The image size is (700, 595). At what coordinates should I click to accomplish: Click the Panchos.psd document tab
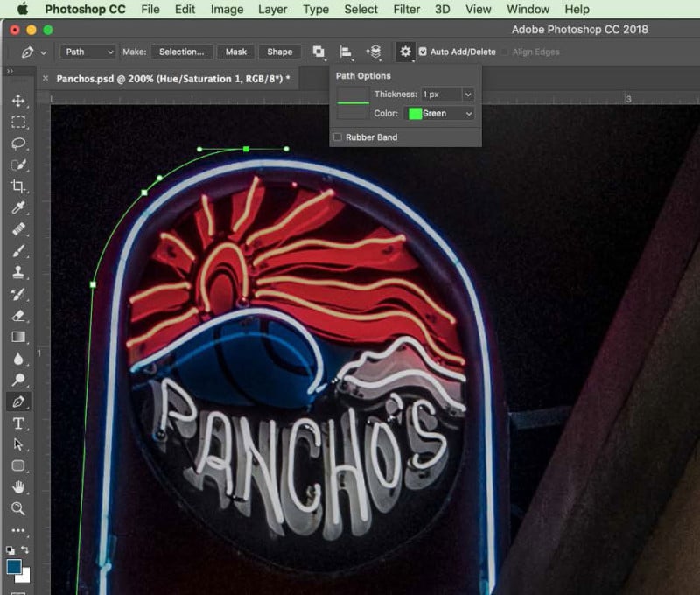click(172, 79)
